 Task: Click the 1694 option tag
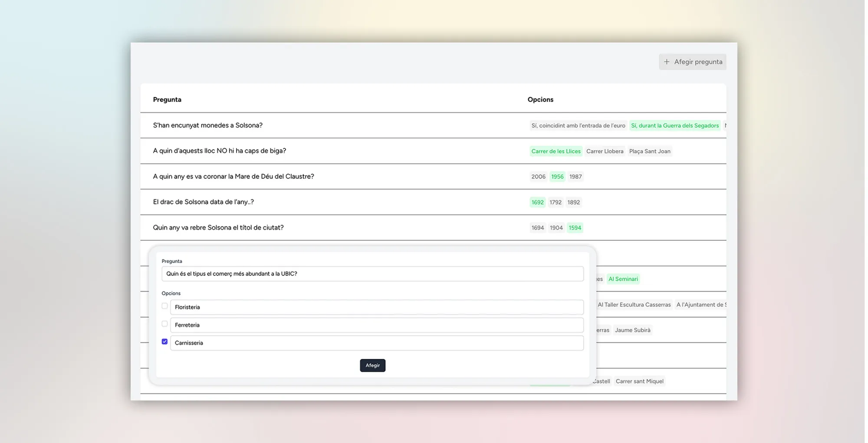538,228
